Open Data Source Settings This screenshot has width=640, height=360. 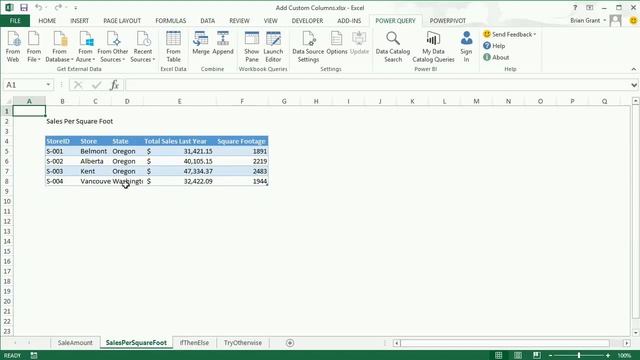(x=308, y=47)
